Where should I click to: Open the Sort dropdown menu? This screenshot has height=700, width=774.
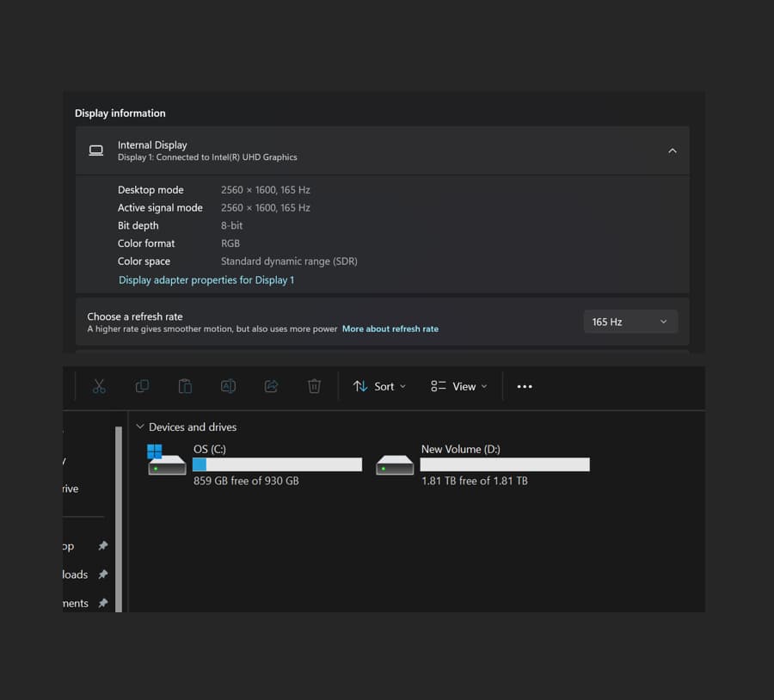(379, 386)
